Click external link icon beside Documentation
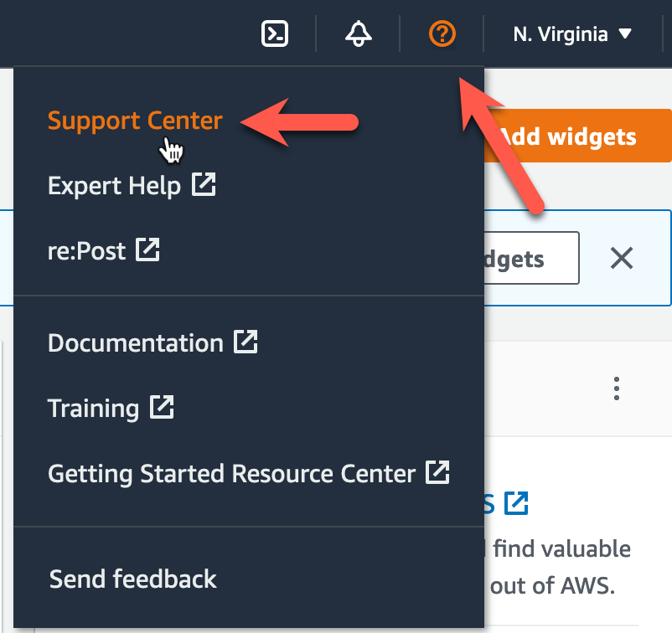This screenshot has width=672, height=633. point(246,342)
